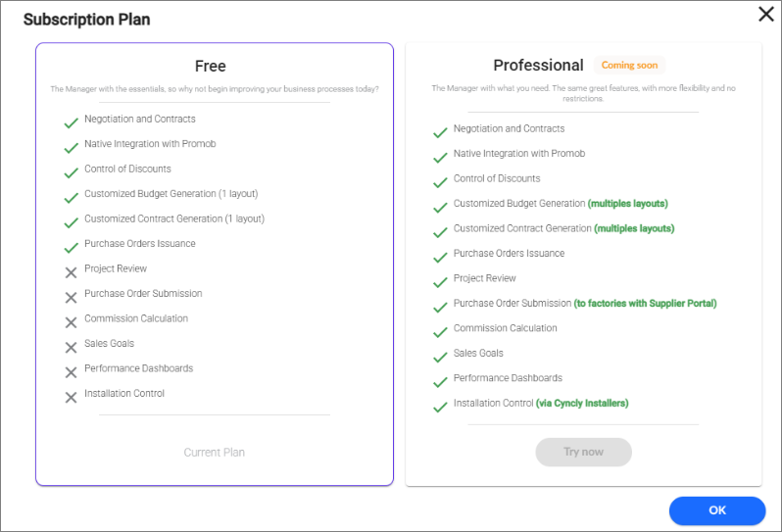Click the X icon beside Project Review
The image size is (782, 532).
pyautogui.click(x=71, y=272)
